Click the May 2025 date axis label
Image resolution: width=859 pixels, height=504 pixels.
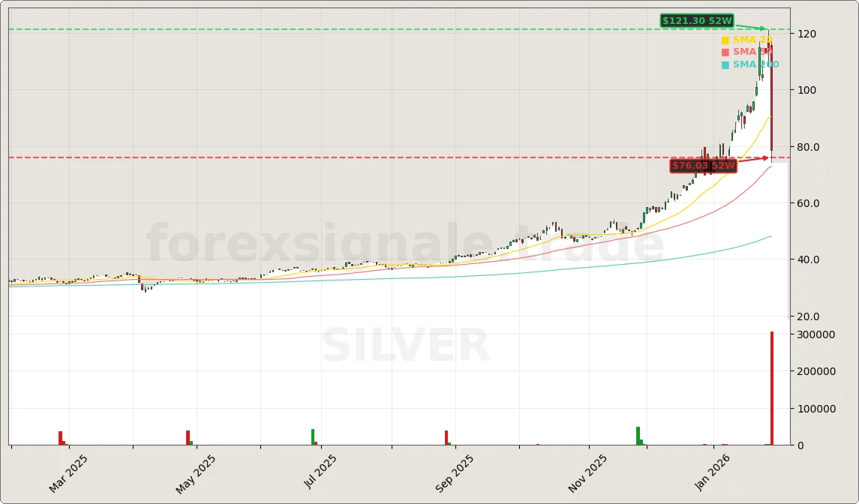click(196, 474)
